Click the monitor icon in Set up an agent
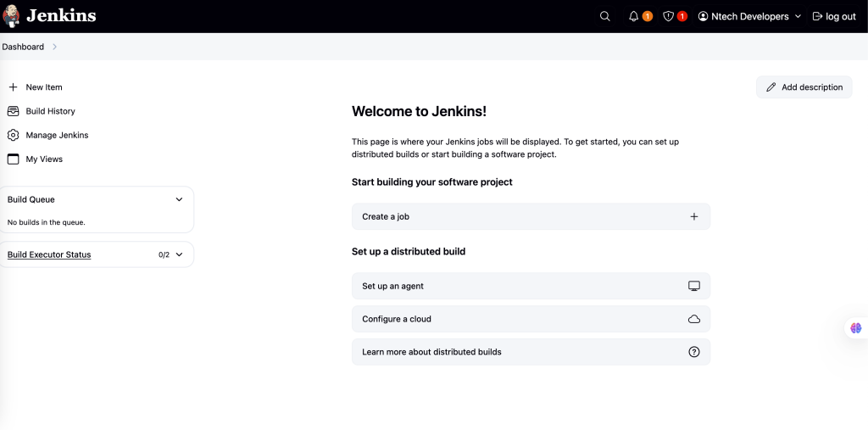868x430 pixels. [x=694, y=286]
